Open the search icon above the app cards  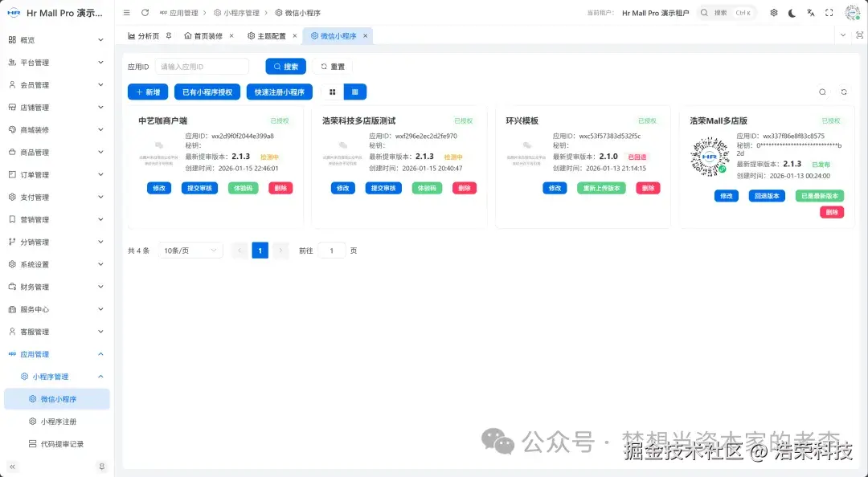pyautogui.click(x=822, y=92)
